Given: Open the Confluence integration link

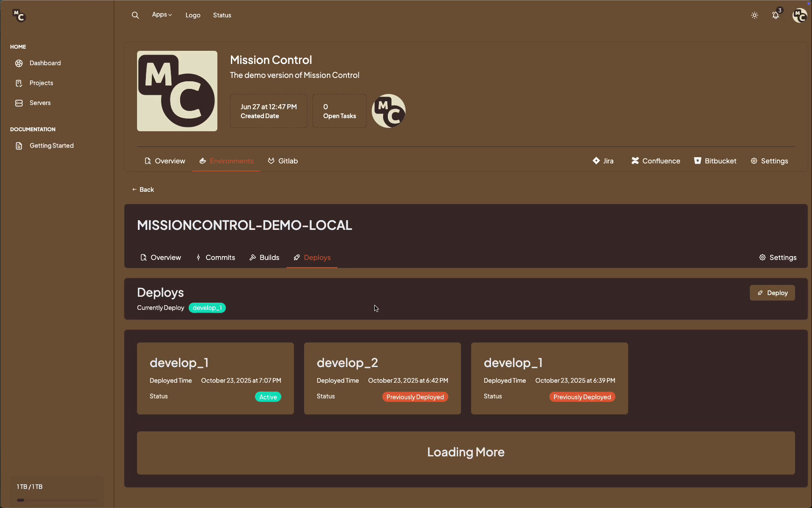Looking at the screenshot, I should (x=656, y=161).
